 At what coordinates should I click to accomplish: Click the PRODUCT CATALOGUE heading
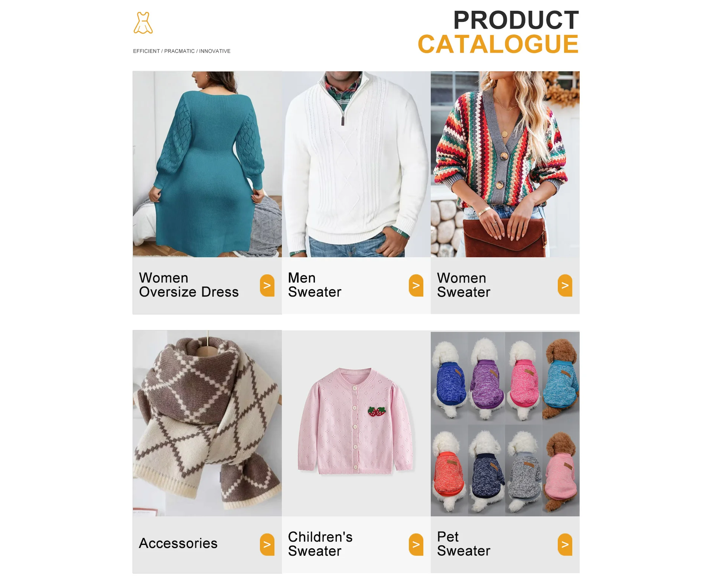coord(498,32)
